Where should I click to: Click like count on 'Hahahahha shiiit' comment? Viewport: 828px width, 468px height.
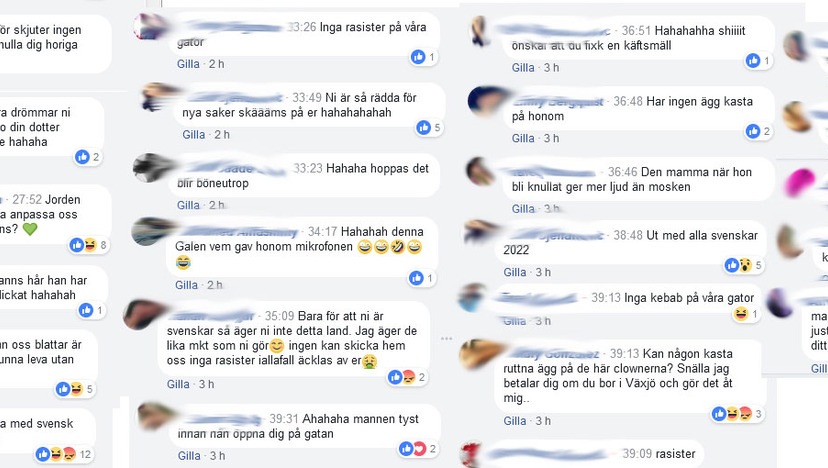tap(767, 61)
